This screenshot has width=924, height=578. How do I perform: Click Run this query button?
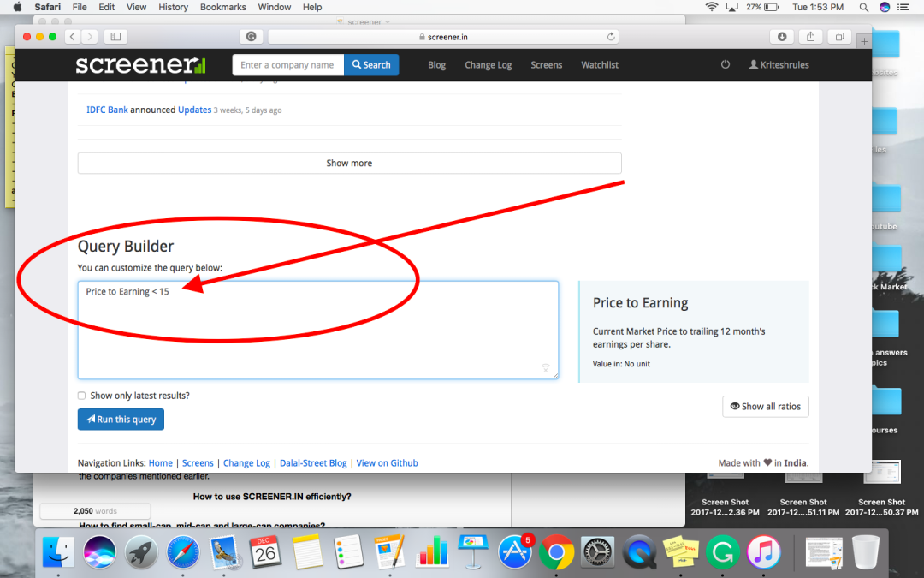click(x=121, y=420)
